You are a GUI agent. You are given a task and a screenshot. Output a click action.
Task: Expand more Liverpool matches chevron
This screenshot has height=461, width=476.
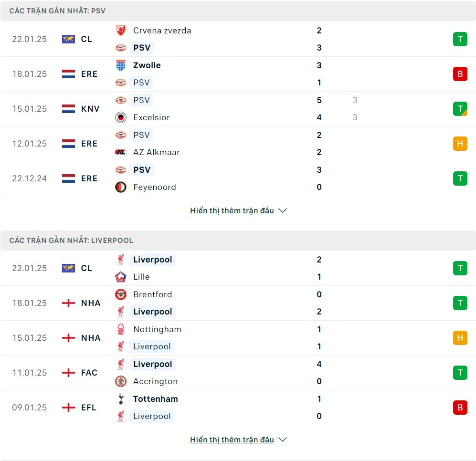point(283,440)
